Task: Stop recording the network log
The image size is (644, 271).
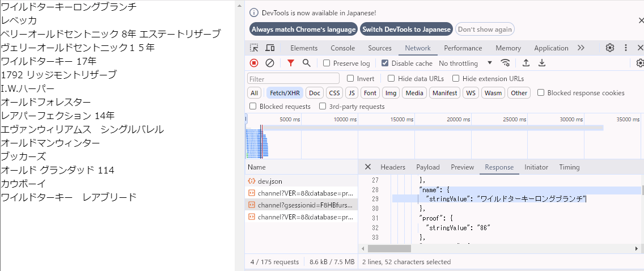Action: [254, 63]
